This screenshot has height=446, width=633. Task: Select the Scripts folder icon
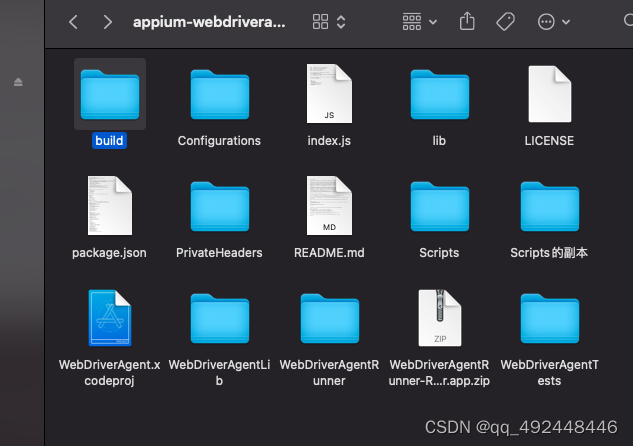point(440,206)
